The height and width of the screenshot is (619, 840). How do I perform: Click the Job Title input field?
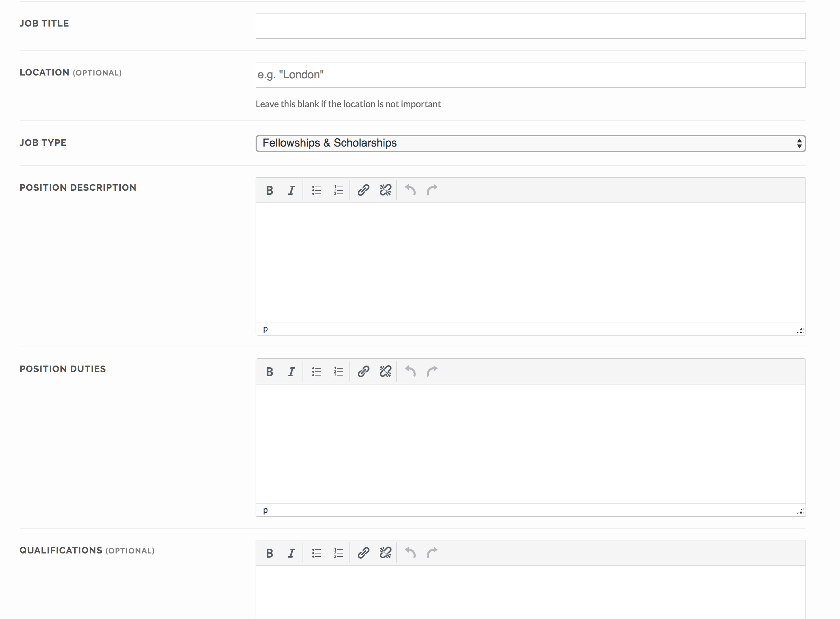[530, 26]
